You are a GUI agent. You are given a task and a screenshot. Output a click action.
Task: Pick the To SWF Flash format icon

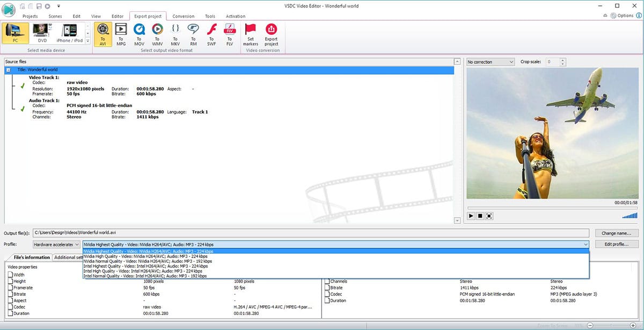211,34
